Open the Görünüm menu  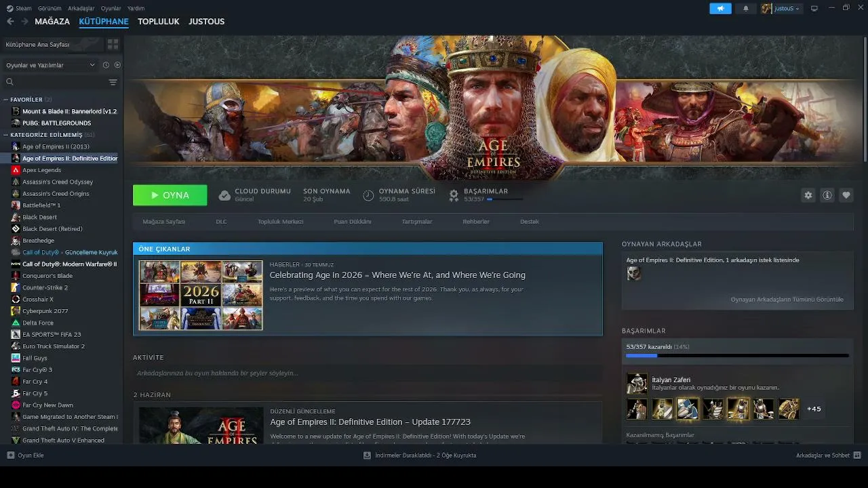(x=50, y=8)
